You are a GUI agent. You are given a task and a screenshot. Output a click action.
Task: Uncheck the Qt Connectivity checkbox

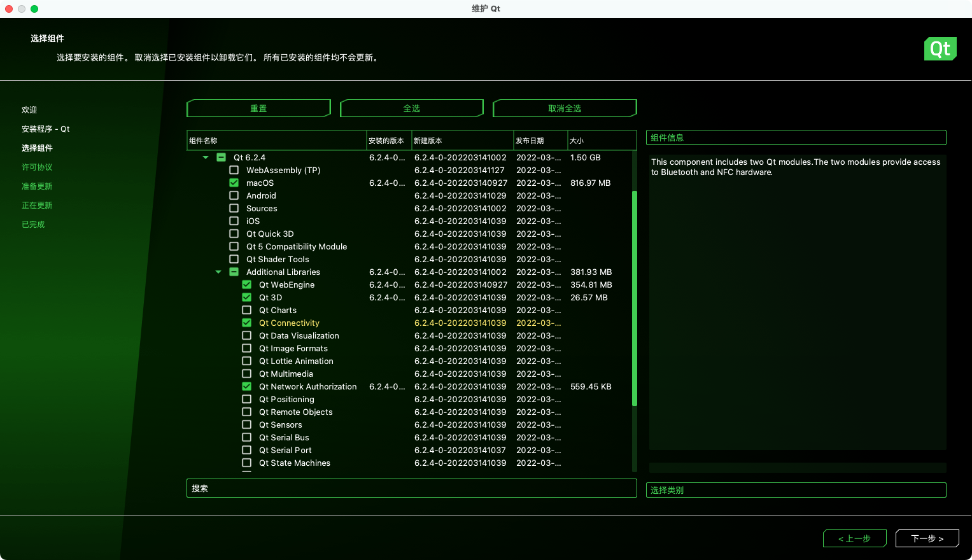[246, 323]
